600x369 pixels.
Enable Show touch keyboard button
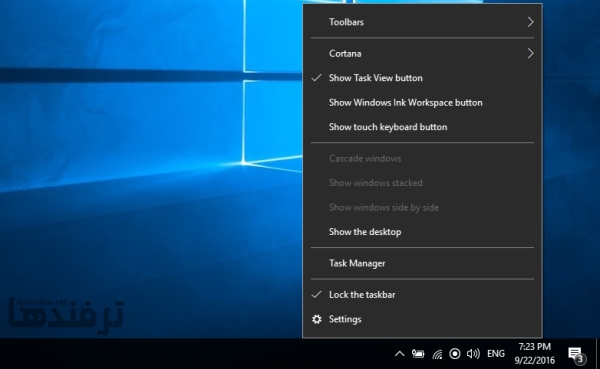tap(422, 127)
